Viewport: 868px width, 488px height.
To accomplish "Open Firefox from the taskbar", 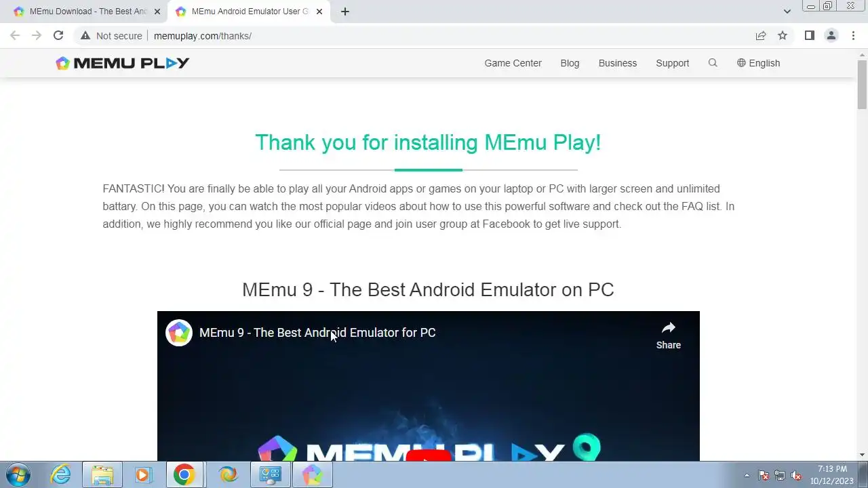I will [x=229, y=475].
